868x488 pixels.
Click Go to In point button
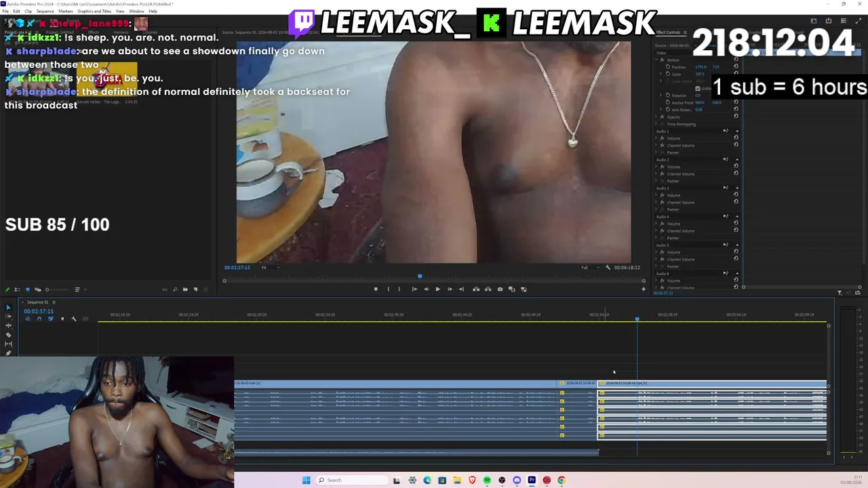point(414,289)
